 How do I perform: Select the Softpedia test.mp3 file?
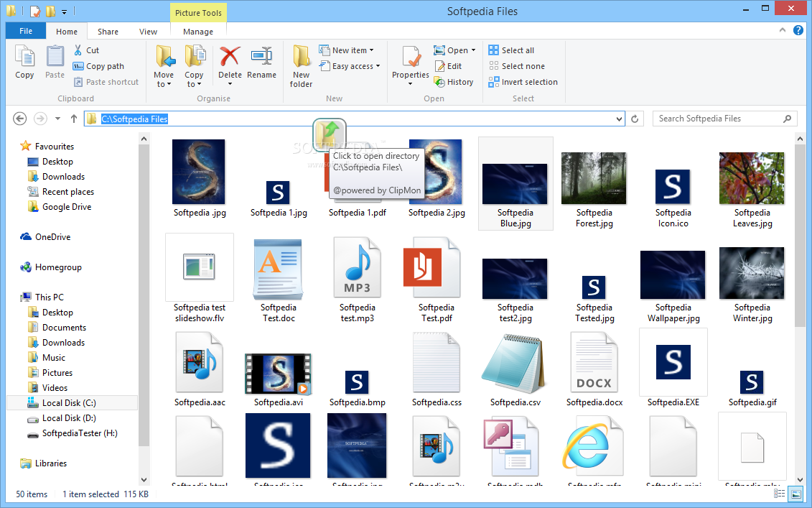click(358, 280)
